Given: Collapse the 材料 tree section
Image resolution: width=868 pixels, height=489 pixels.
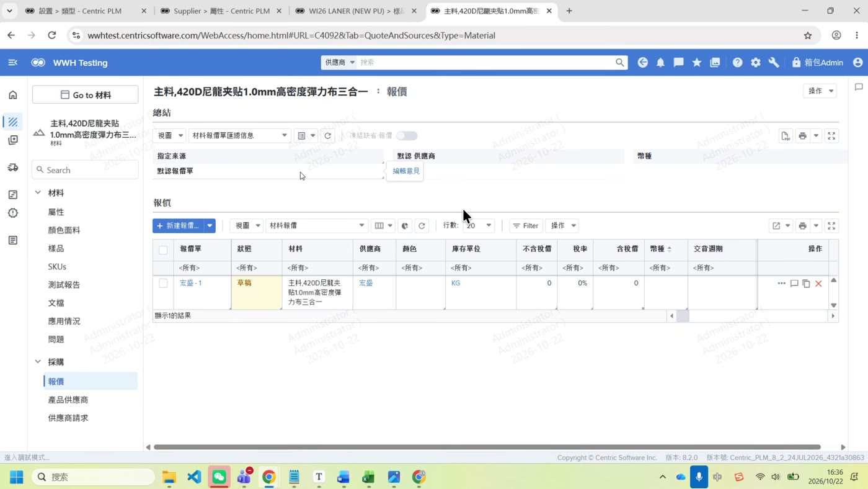Looking at the screenshot, I should (x=38, y=193).
